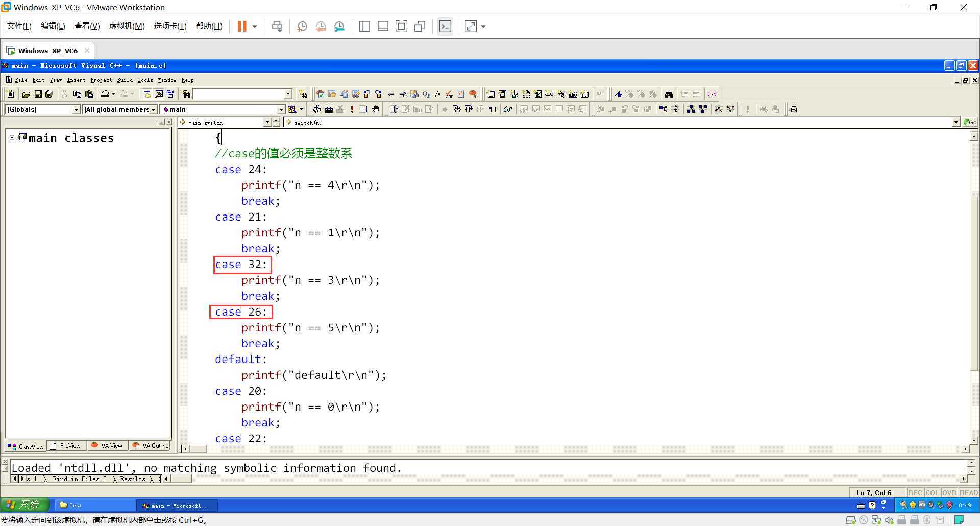
Task: Open the main function combo dropdown
Action: [x=281, y=109]
